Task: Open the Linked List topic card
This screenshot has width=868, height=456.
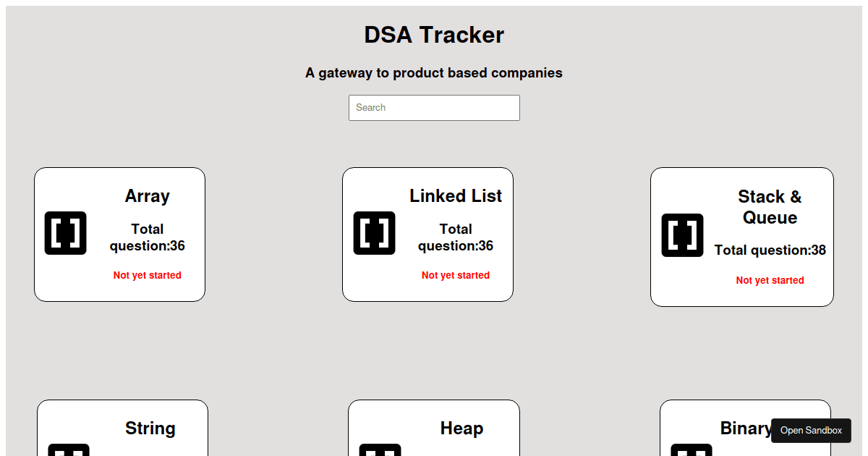Action: tap(427, 233)
